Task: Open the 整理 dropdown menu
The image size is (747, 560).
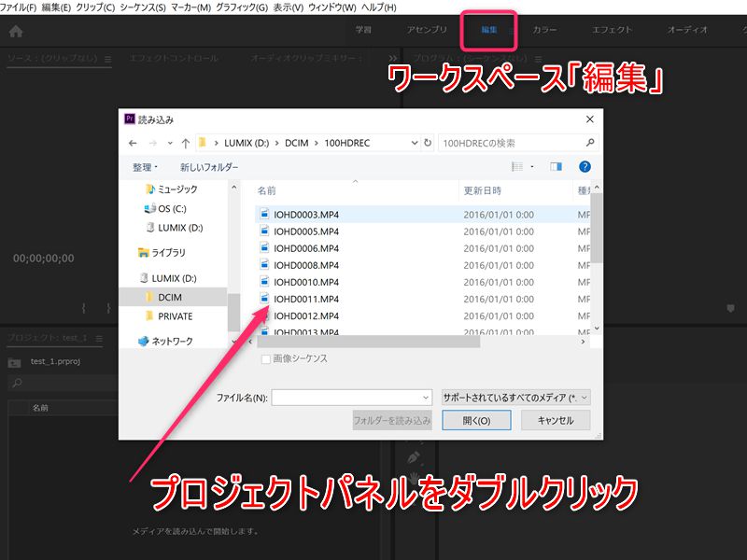Action: point(145,167)
